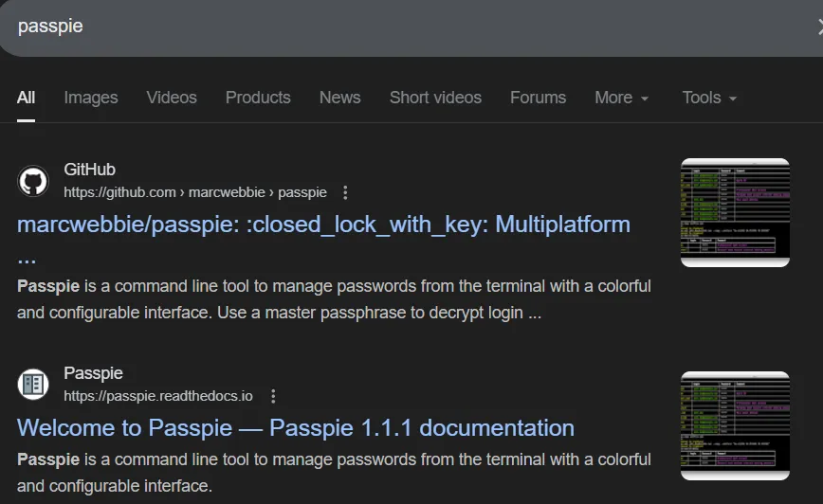Go to the News tab
Screen dimensions: 823x504
point(339,98)
